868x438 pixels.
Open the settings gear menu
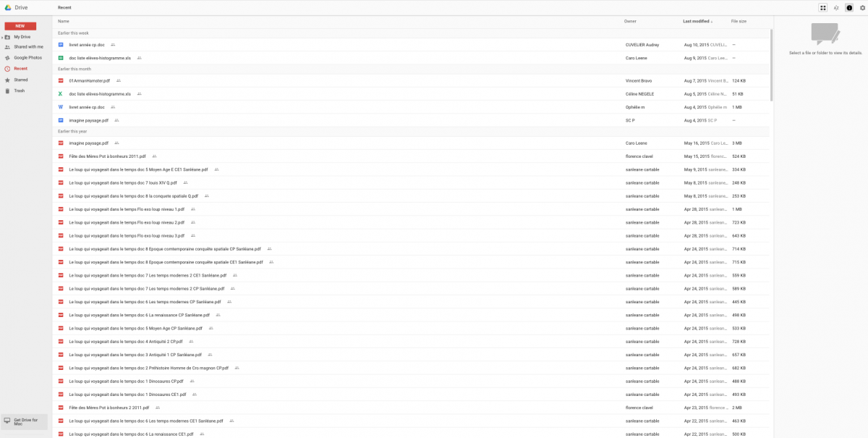click(x=861, y=8)
